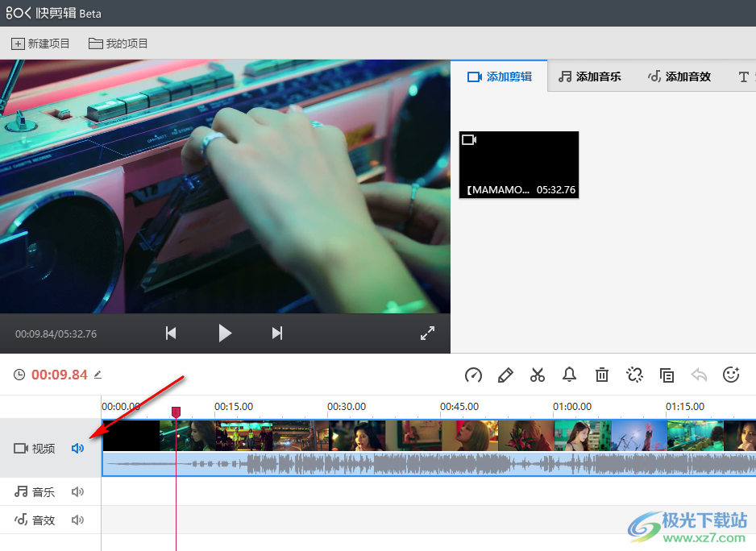The width and height of the screenshot is (756, 551).
Task: Click the 00:45.00 mark on the ruler
Action: 459,406
